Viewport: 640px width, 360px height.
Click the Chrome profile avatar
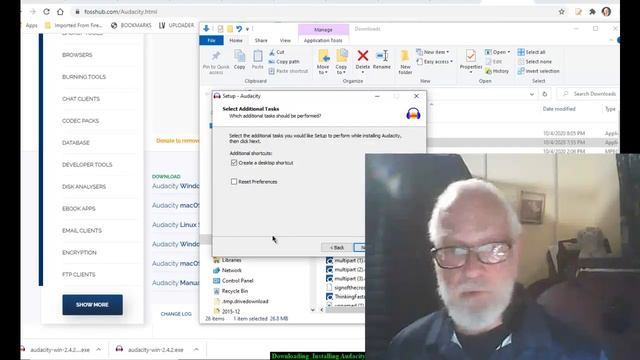point(606,12)
